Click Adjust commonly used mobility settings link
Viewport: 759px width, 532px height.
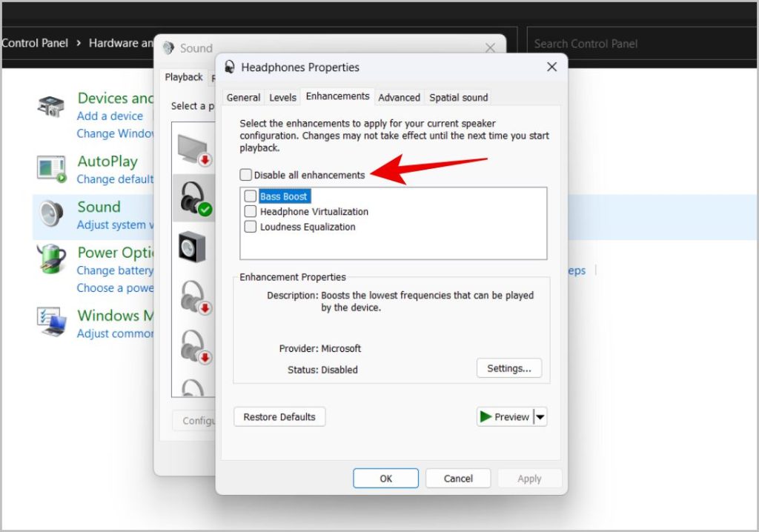[115, 333]
